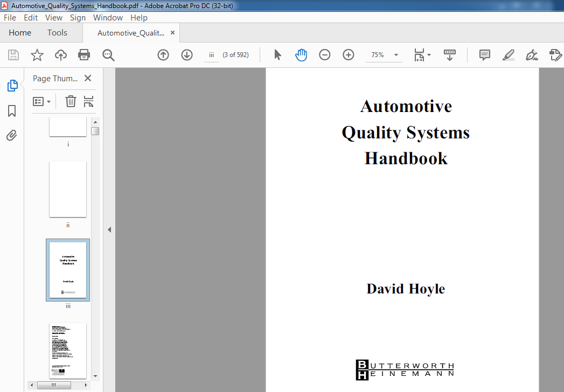Delete selected page with trash icon
The height and width of the screenshot is (392, 564).
coord(71,101)
